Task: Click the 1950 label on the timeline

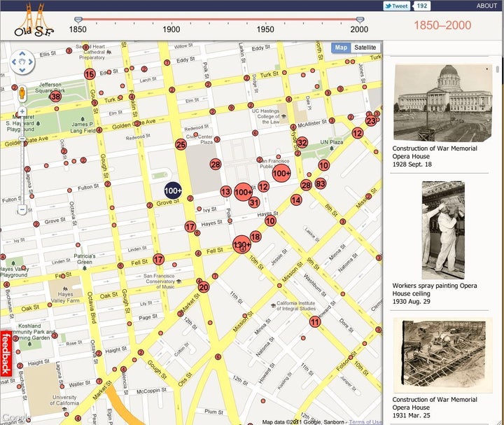Action: click(x=265, y=29)
